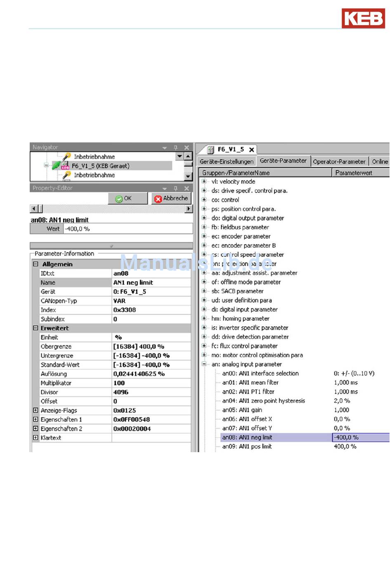
Task: Click the key icon beside the top Inbetriebnahme
Action: point(66,156)
